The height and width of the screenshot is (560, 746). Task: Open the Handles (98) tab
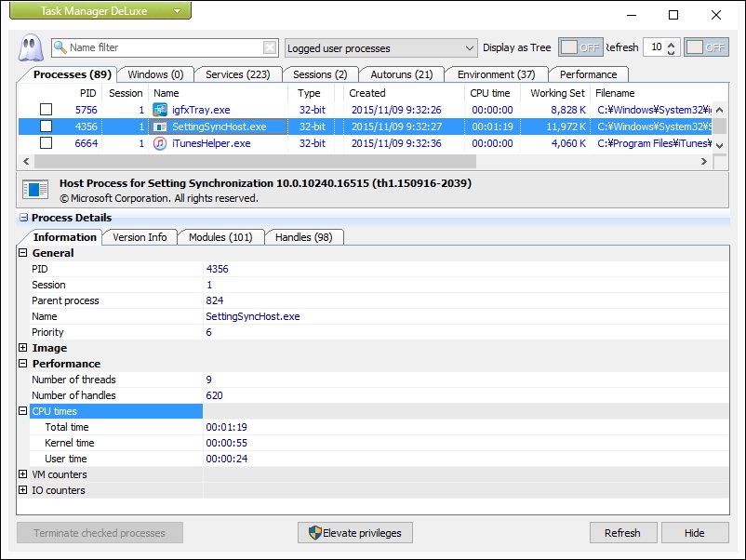point(303,237)
